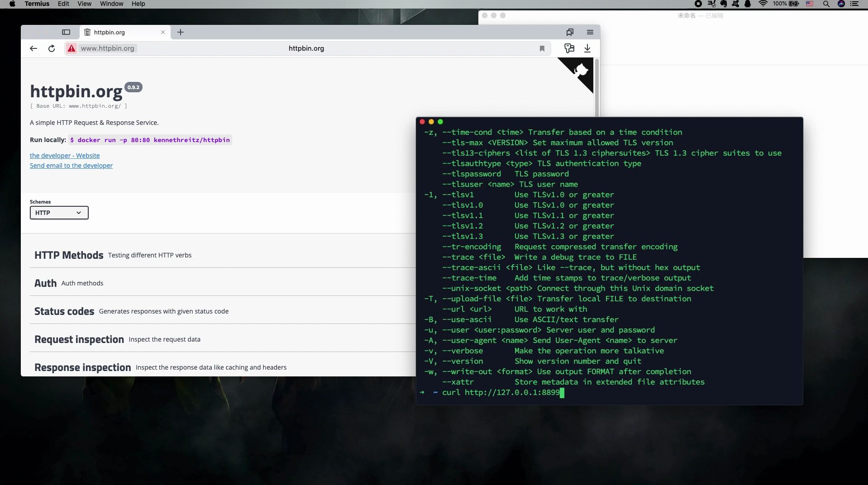The width and height of the screenshot is (868, 485).
Task: Open Spotlight search
Action: click(826, 4)
